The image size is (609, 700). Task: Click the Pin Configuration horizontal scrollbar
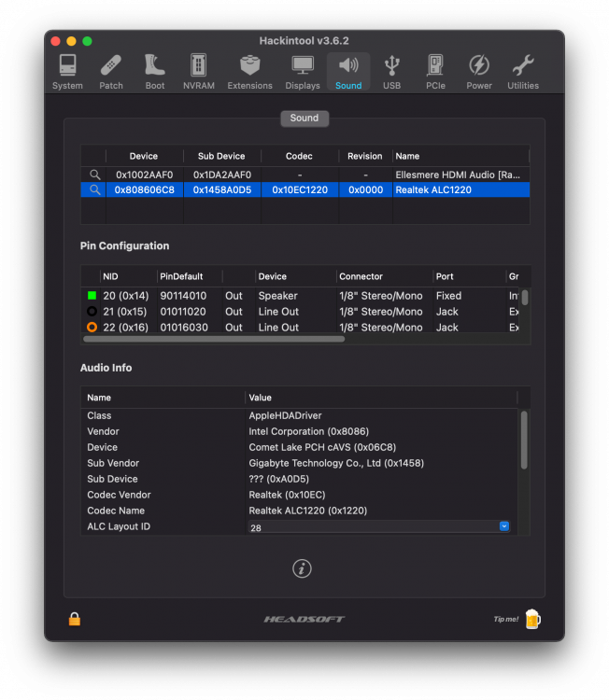[214, 339]
